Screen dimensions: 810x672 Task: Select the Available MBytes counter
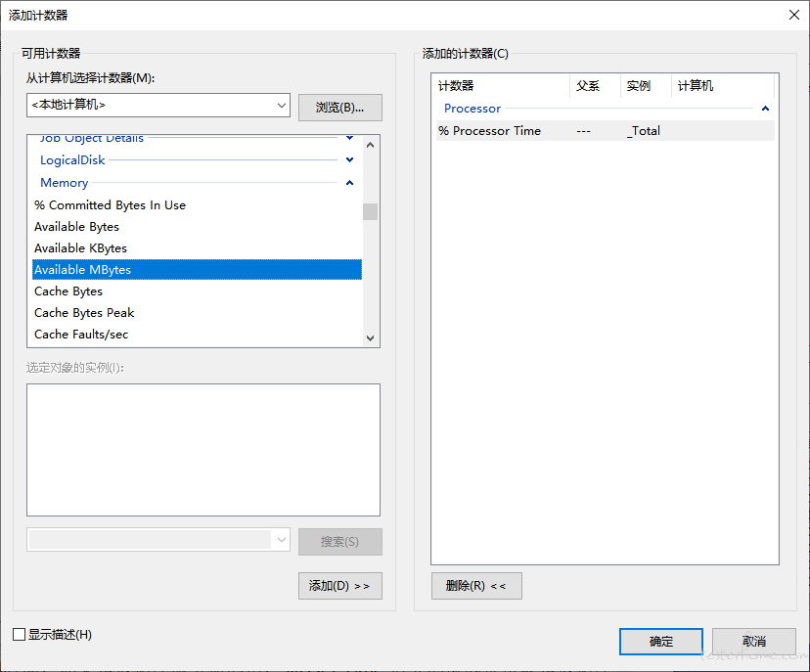pyautogui.click(x=197, y=270)
